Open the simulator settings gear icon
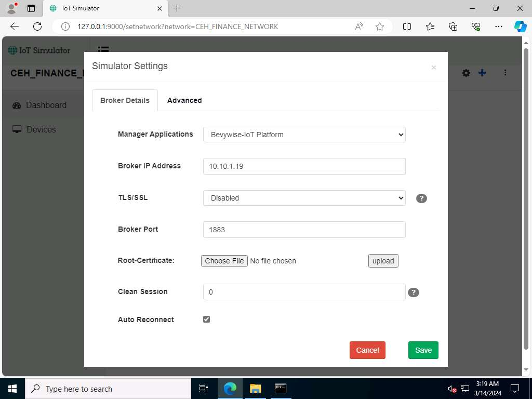Viewport: 532px width, 399px height. [466, 73]
